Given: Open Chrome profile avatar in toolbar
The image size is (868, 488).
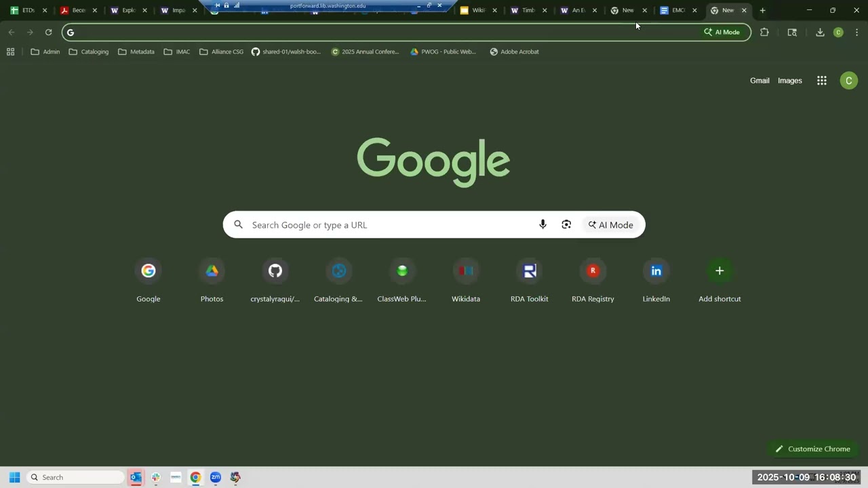Looking at the screenshot, I should tap(838, 32).
